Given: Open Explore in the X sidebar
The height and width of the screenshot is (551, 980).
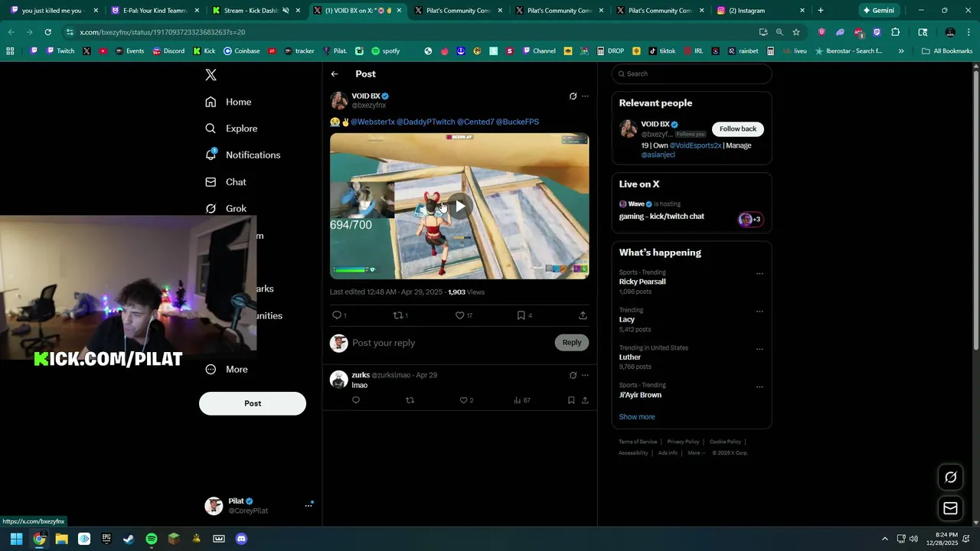Looking at the screenshot, I should coord(231,129).
